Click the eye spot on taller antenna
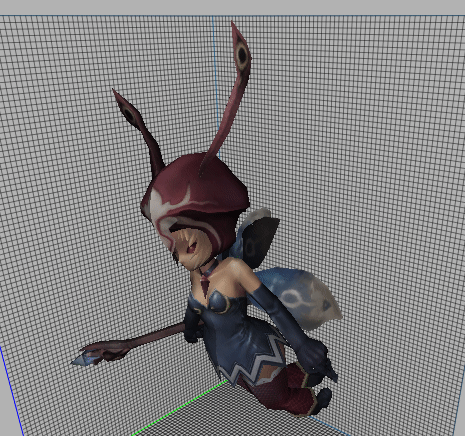Image resolution: width=465 pixels, height=436 pixels. [242, 54]
